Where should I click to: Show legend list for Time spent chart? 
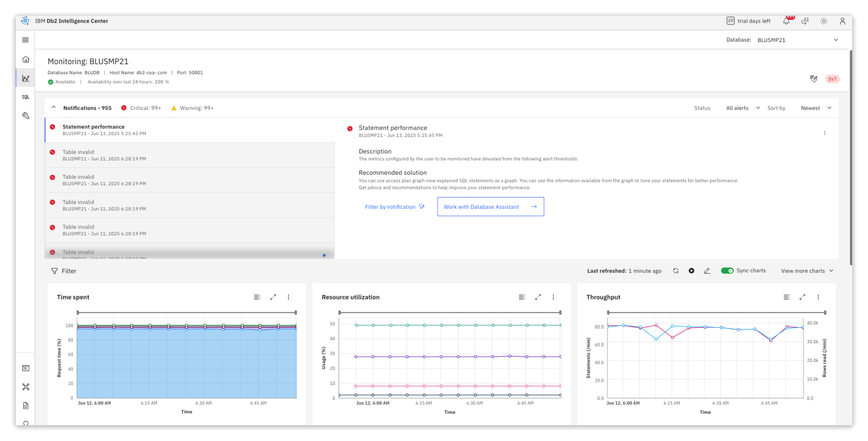(x=257, y=297)
